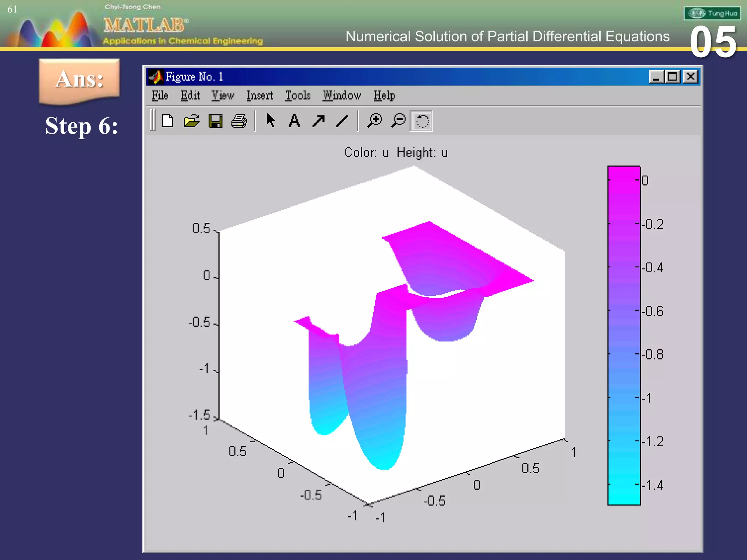This screenshot has height=560, width=747.
Task: Print the figure with the printer icon
Action: click(239, 121)
